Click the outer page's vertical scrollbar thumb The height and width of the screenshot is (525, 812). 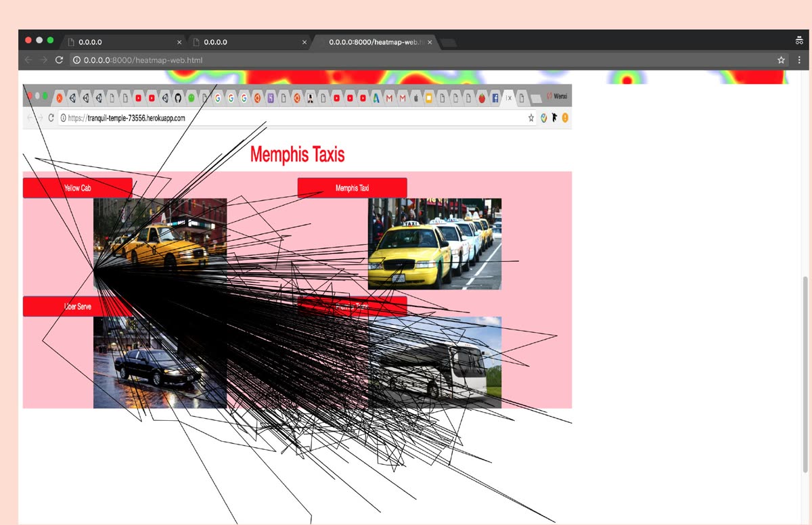805,375
